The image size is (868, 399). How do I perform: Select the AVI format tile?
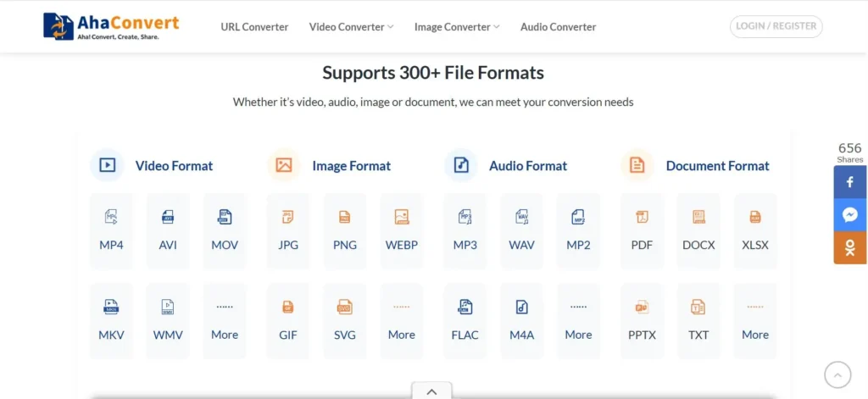click(x=168, y=230)
